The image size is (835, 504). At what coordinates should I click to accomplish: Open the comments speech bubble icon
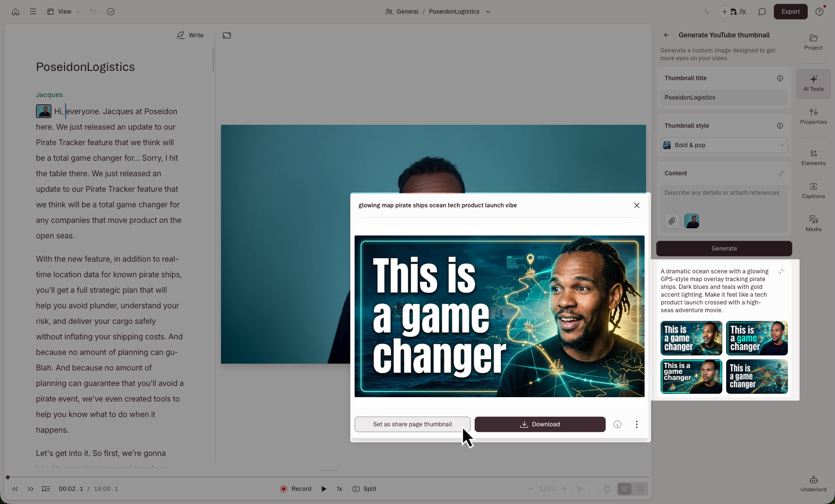(762, 12)
